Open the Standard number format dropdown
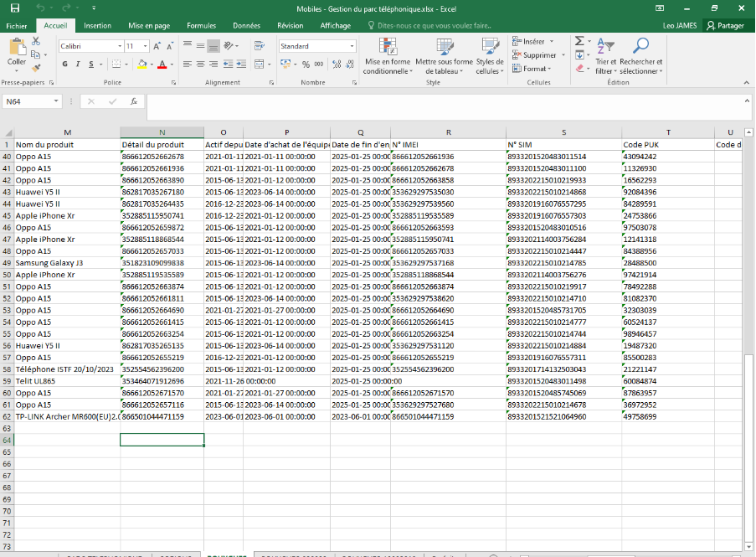 coord(350,46)
